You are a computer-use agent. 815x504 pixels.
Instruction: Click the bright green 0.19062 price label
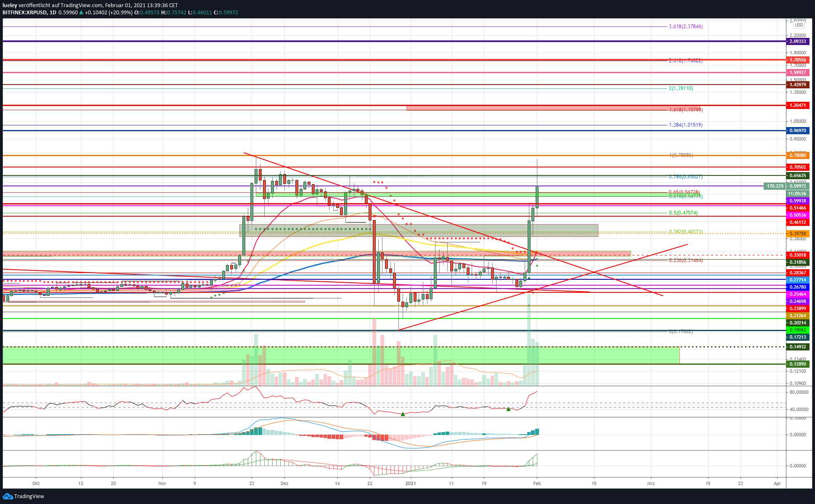pos(797,330)
